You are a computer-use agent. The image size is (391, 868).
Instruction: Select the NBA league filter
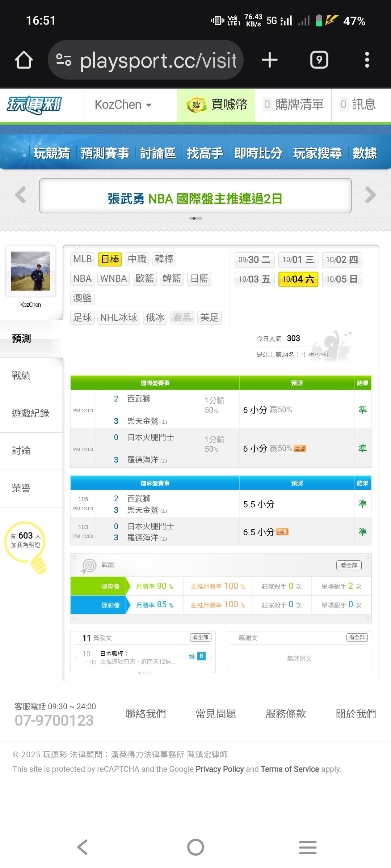[83, 278]
